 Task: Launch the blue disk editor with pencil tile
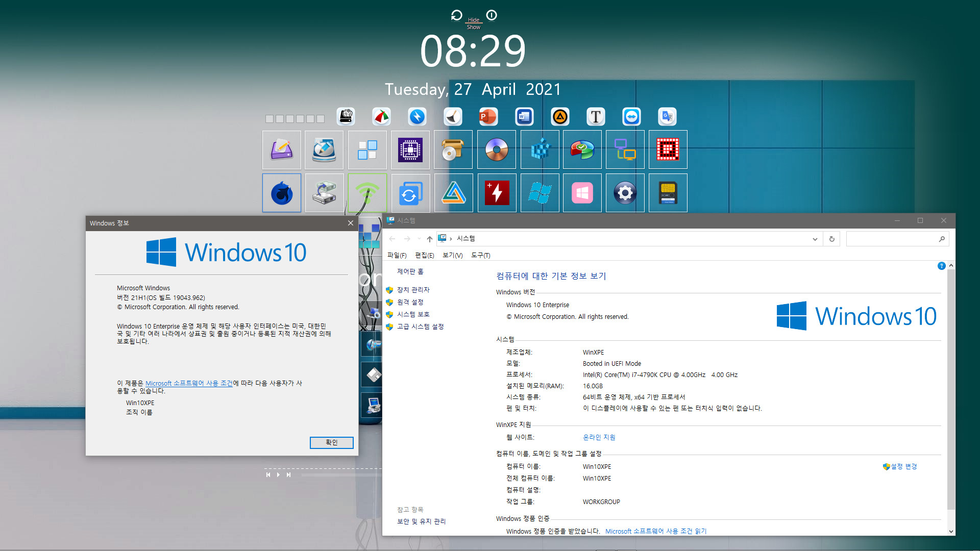324,149
